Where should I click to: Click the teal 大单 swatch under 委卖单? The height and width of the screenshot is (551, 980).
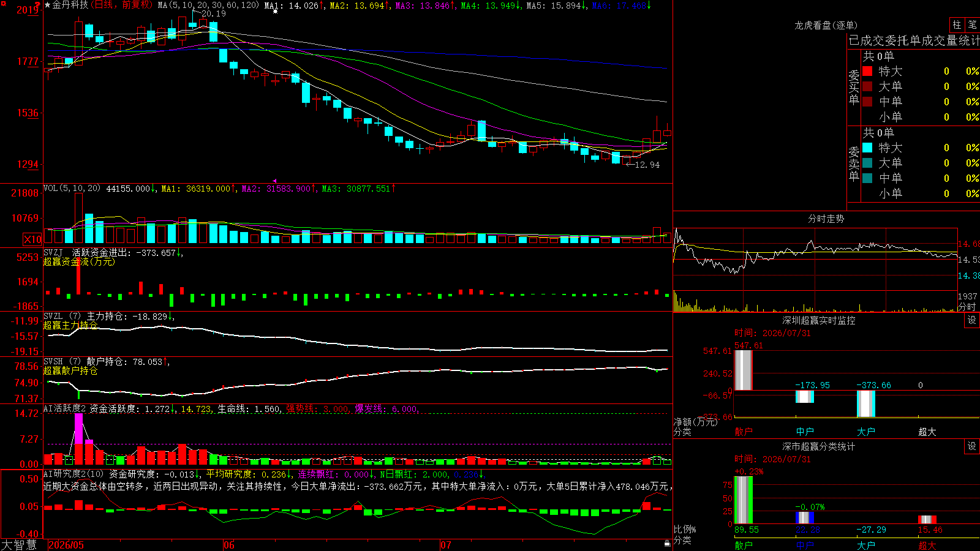(867, 163)
